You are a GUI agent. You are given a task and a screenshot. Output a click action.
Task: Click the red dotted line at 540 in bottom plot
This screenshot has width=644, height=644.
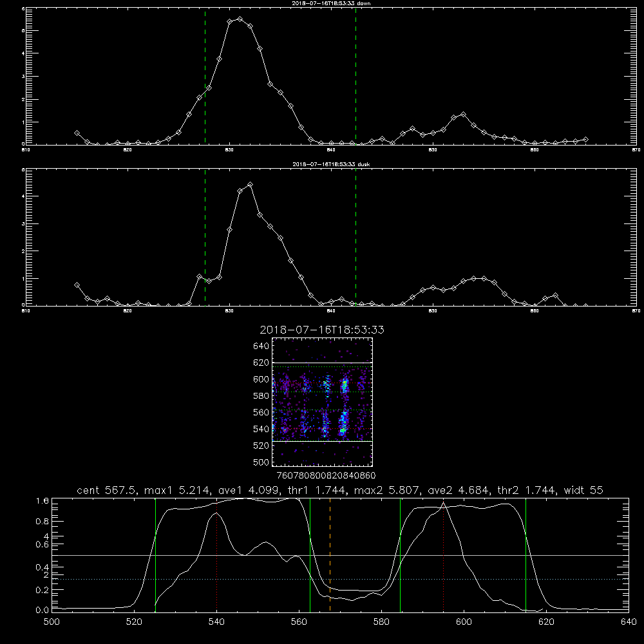coord(217,554)
